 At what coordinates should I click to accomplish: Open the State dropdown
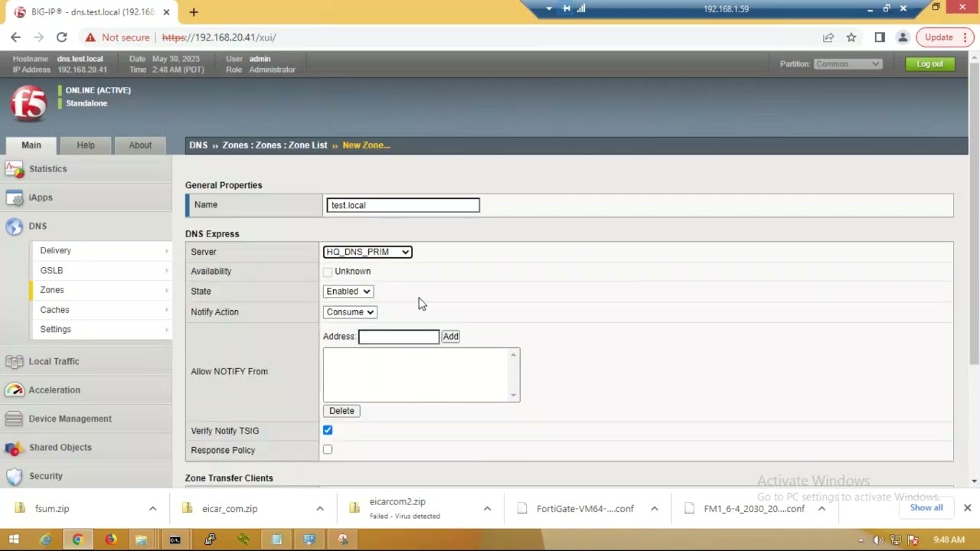(x=348, y=292)
